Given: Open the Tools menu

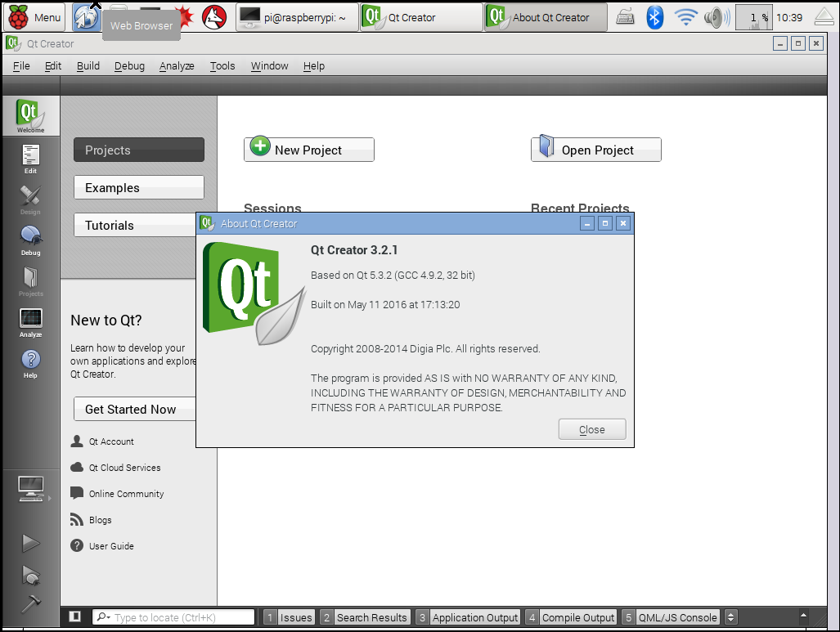Looking at the screenshot, I should [x=222, y=66].
